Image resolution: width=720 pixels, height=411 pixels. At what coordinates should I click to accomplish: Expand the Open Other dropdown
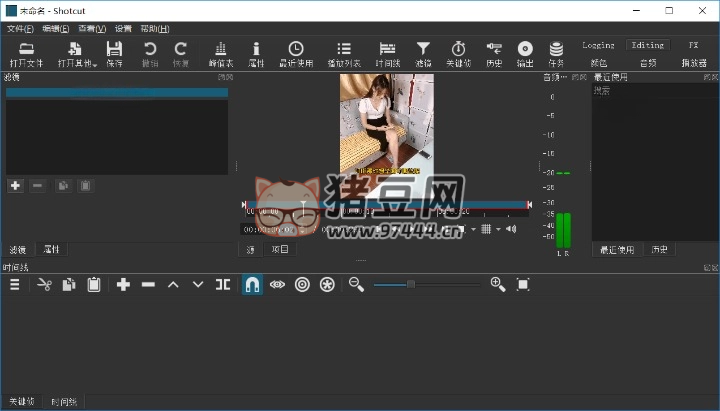pos(75,52)
